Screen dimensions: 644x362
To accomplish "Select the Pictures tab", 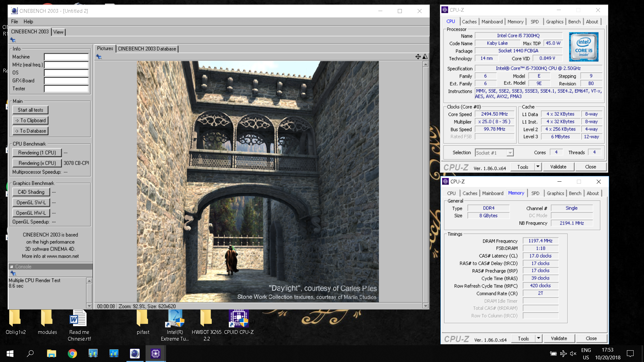I will click(105, 49).
